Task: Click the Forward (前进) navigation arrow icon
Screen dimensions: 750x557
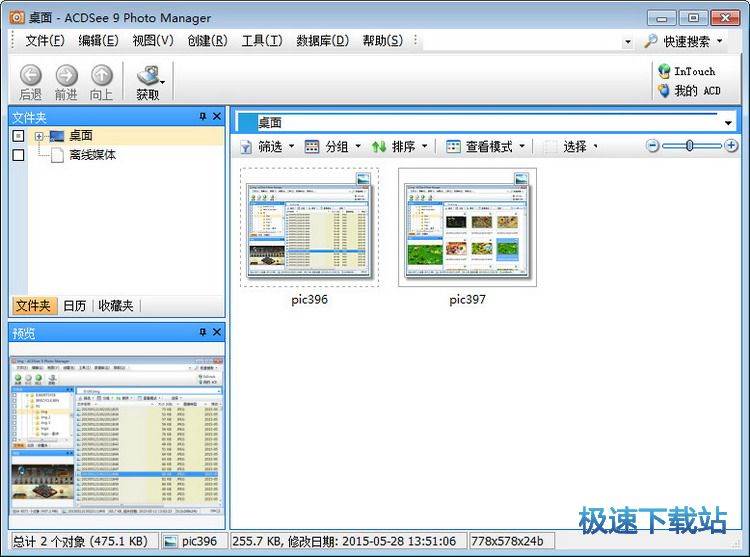Action: tap(66, 75)
